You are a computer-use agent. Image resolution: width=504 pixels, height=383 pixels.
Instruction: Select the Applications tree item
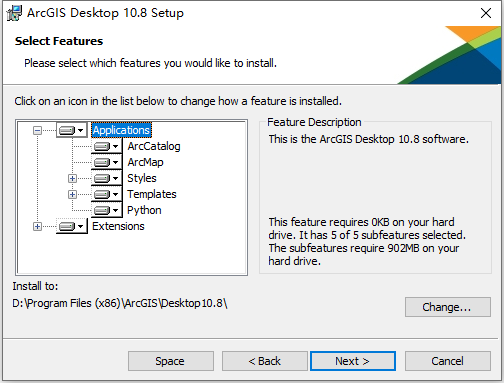tap(121, 130)
